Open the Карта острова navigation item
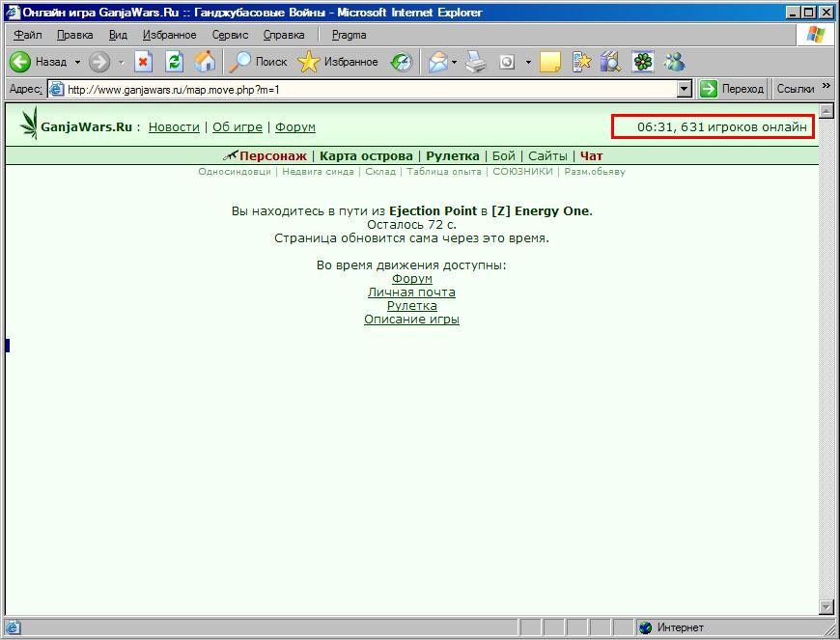The height and width of the screenshot is (640, 840). tap(366, 155)
